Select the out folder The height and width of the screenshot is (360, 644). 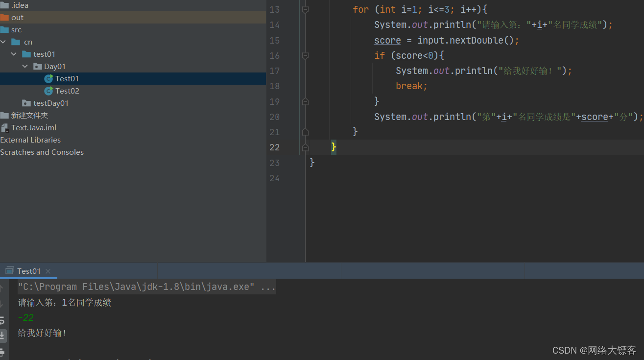tap(12, 17)
